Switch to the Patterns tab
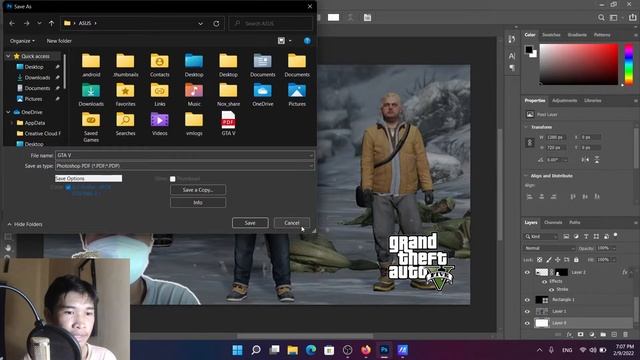Viewport: 640px width, 360px height. click(602, 35)
